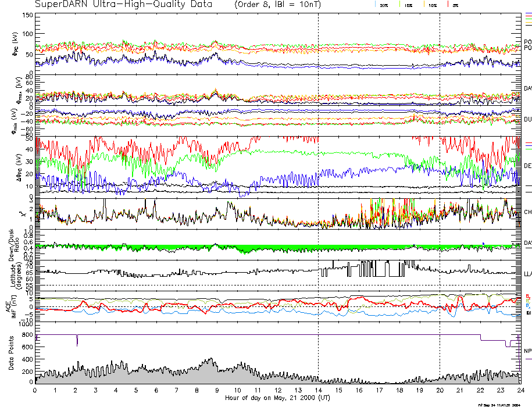Click the red Bz legend entry at right
Image resolution: width=532 pixels, height=407 pixels.
[527, 295]
